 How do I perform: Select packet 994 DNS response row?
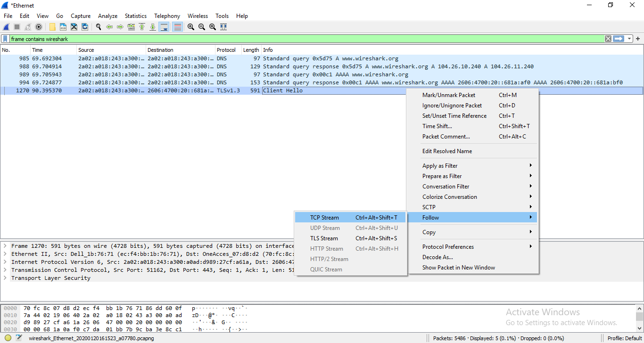pyautogui.click(x=322, y=82)
